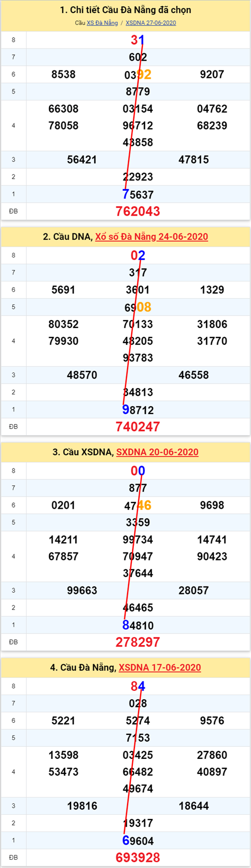This screenshot has width=251, height=868.
Task: Open Xổ số Đà Nẵng 24-06-2020 link
Action: point(152,237)
